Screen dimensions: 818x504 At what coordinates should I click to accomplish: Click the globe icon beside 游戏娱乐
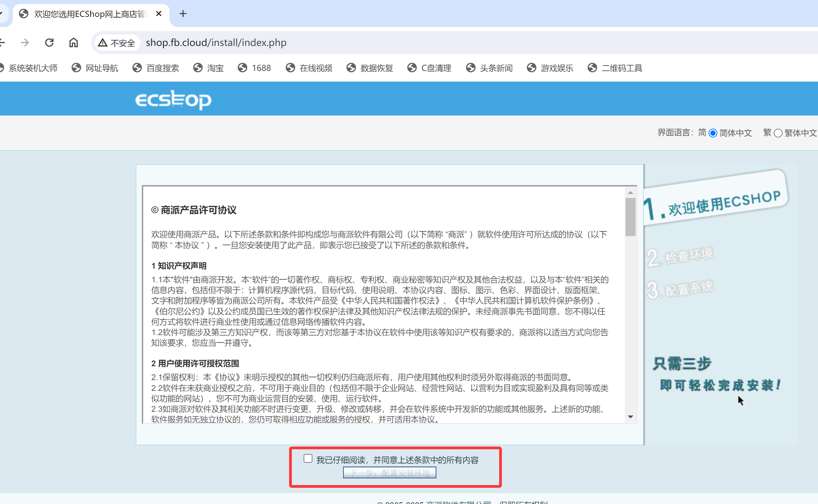[532, 68]
